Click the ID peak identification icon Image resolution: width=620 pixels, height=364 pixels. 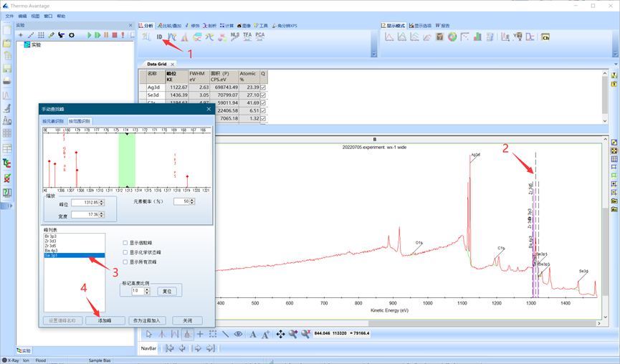point(159,37)
